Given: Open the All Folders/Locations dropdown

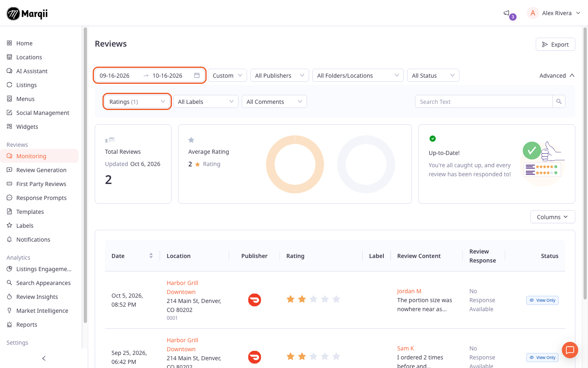Looking at the screenshot, I should tap(358, 75).
